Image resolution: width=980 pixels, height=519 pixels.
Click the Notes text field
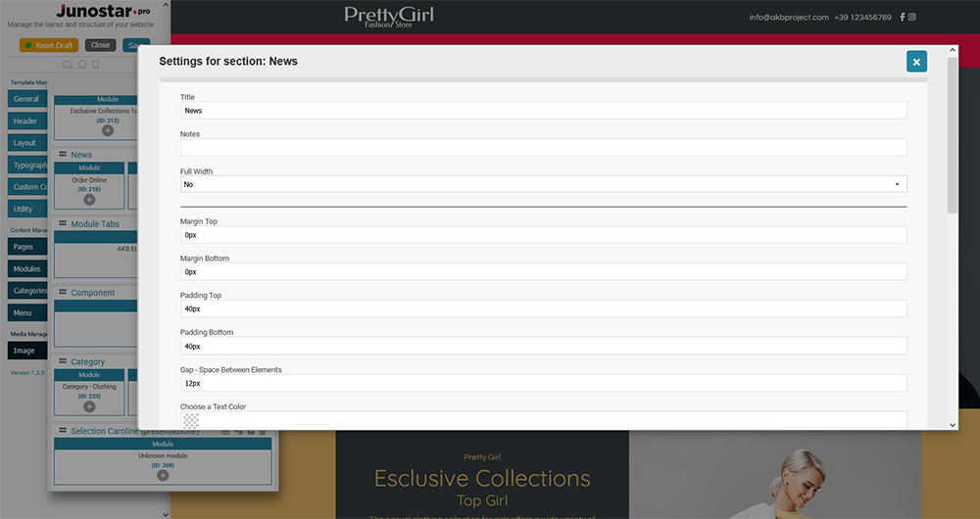543,148
